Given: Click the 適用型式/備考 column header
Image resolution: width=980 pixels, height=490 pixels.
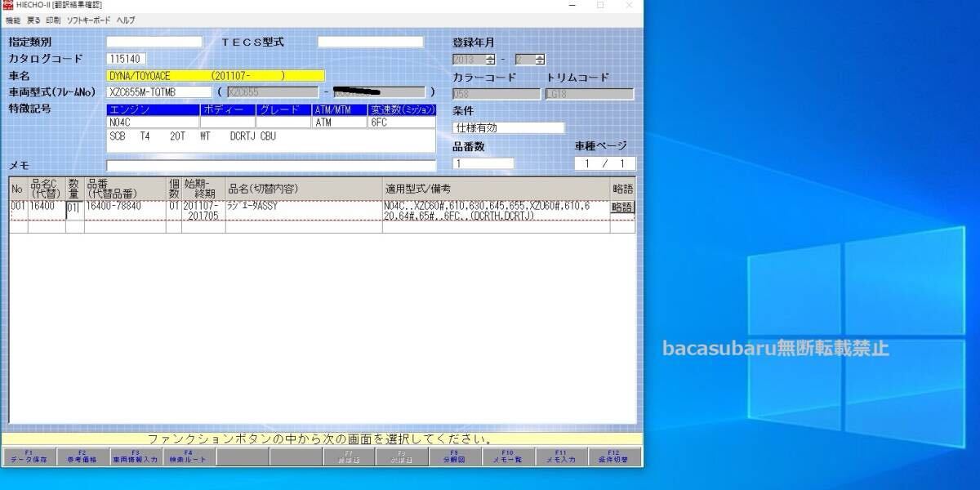Looking at the screenshot, I should tap(496, 189).
